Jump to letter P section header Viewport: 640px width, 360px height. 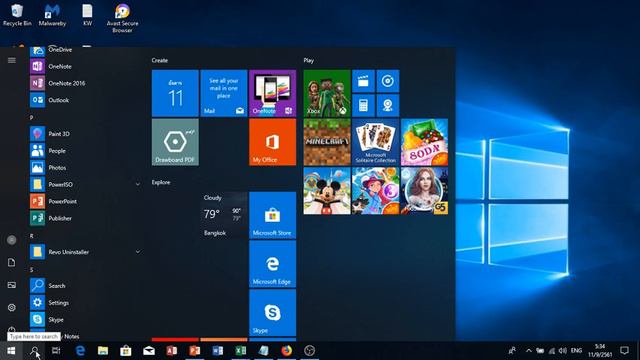pyautogui.click(x=32, y=118)
